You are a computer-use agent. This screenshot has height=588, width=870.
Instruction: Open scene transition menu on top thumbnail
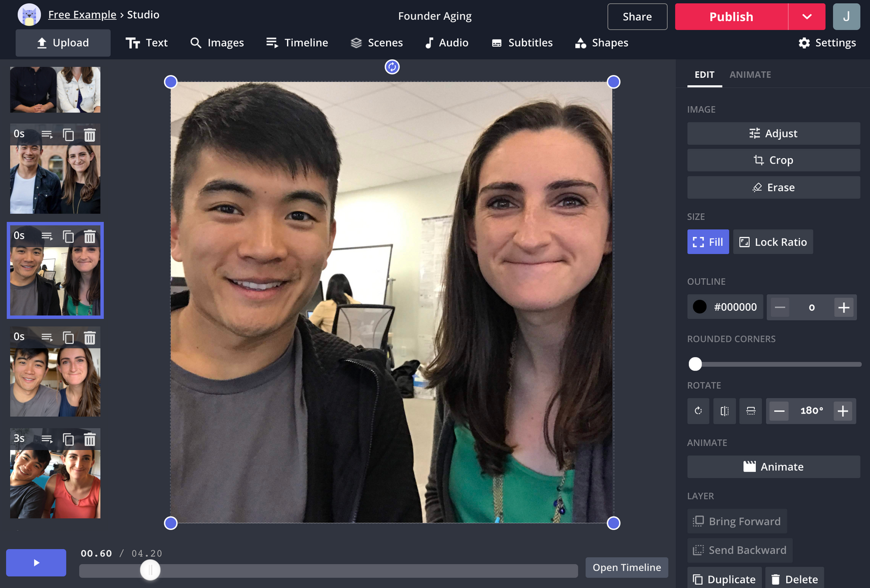(x=47, y=135)
